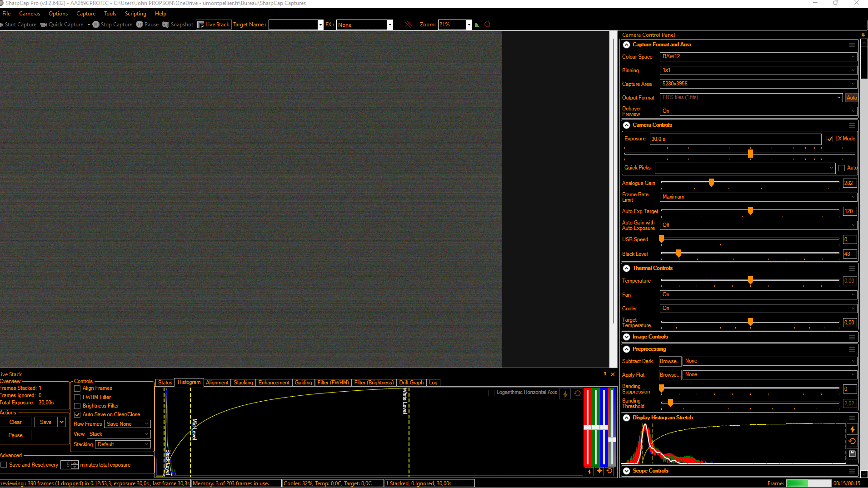Click the Banding Threshold slider handle
This screenshot has width=868, height=488.
click(x=670, y=403)
